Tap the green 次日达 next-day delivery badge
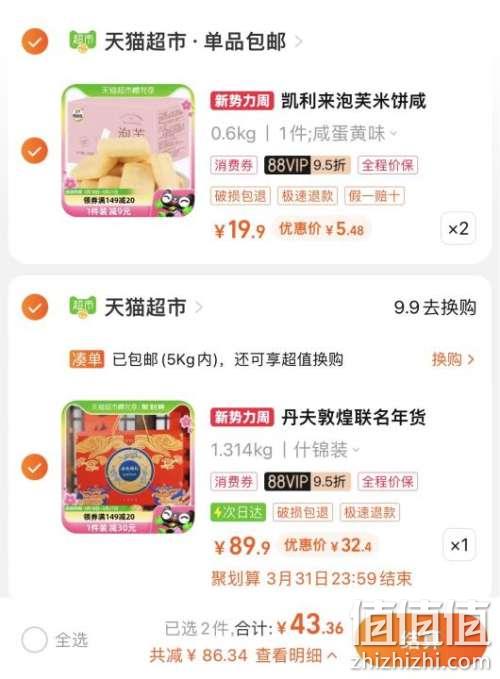The width and height of the screenshot is (500, 679). pyautogui.click(x=238, y=512)
